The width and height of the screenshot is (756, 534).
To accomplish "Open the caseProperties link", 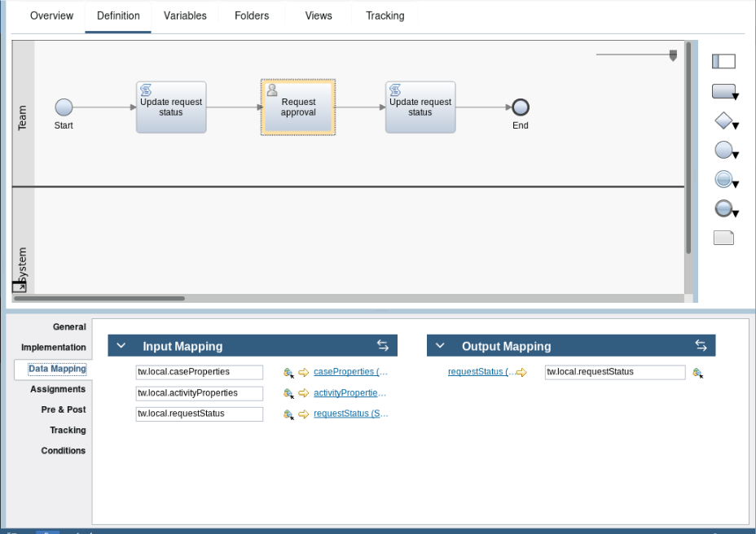I will point(350,372).
